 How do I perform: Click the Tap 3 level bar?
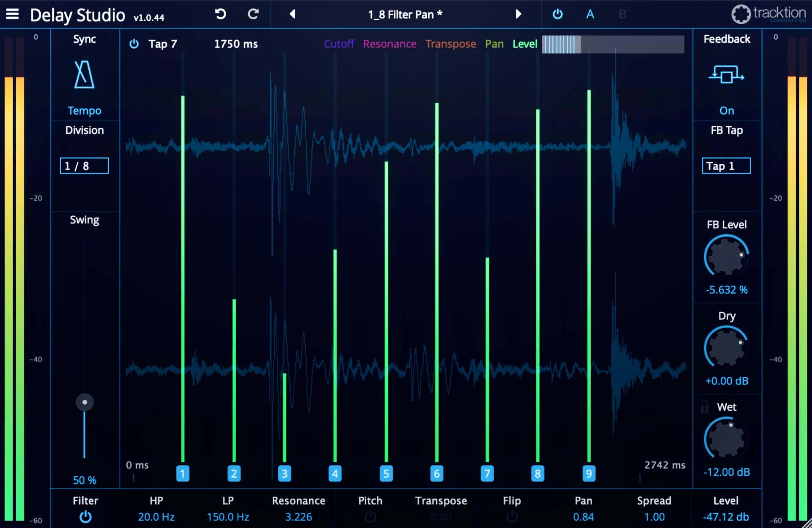(x=285, y=418)
